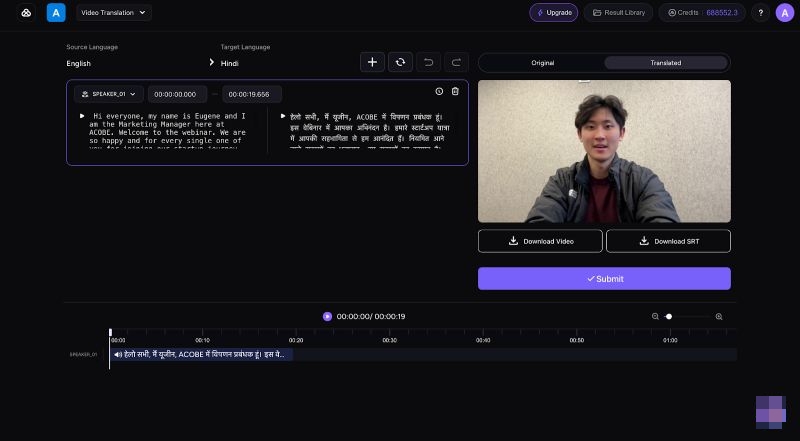Screen dimensions: 800x441
Task: Add a new segment with the plus icon
Action: [372, 62]
